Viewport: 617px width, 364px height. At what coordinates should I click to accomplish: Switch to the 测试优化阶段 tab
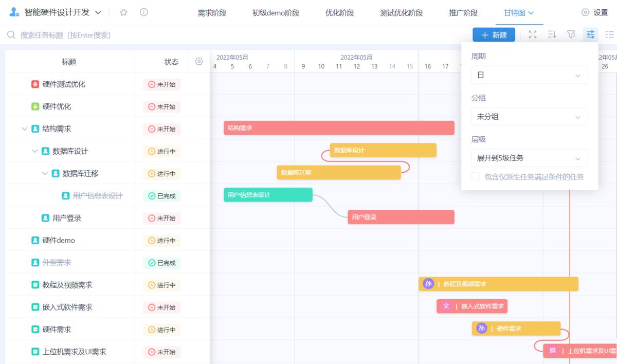pyautogui.click(x=403, y=12)
